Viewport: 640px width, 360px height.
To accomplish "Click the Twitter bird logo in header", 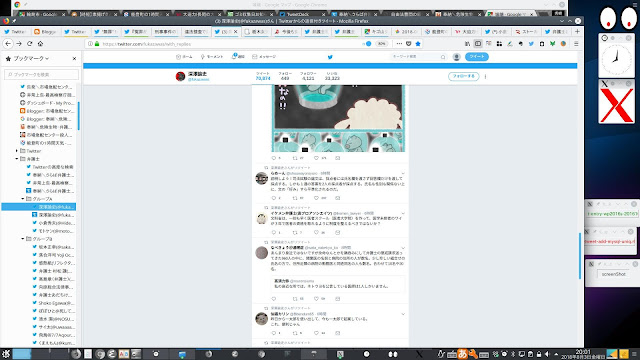I will pyautogui.click(x=330, y=57).
